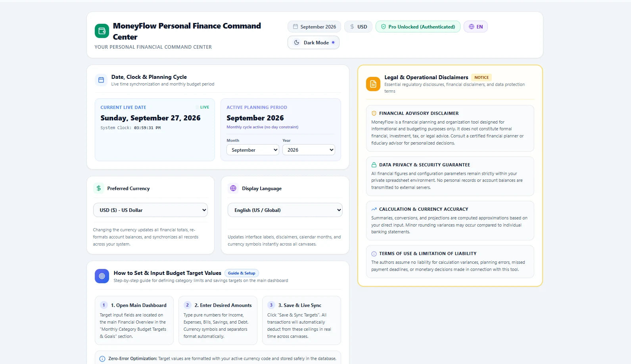The height and width of the screenshot is (364, 631).
Task: Click the How to Set & Input Budget Target Values title
Action: click(167, 273)
